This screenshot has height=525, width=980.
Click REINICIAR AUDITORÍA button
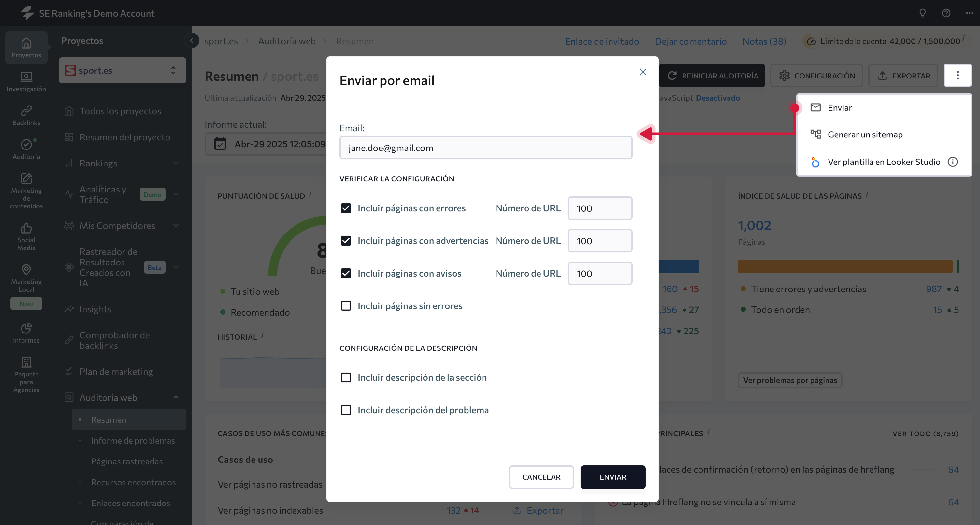[x=712, y=75]
